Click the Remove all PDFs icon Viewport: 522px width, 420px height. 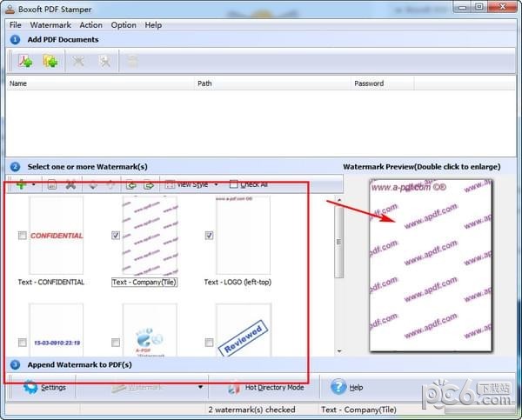(105, 61)
